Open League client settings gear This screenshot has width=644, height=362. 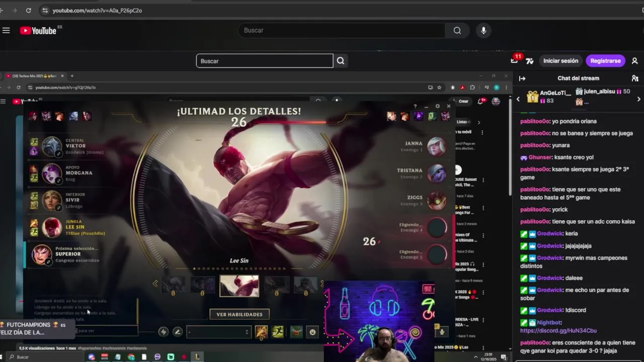(x=437, y=106)
